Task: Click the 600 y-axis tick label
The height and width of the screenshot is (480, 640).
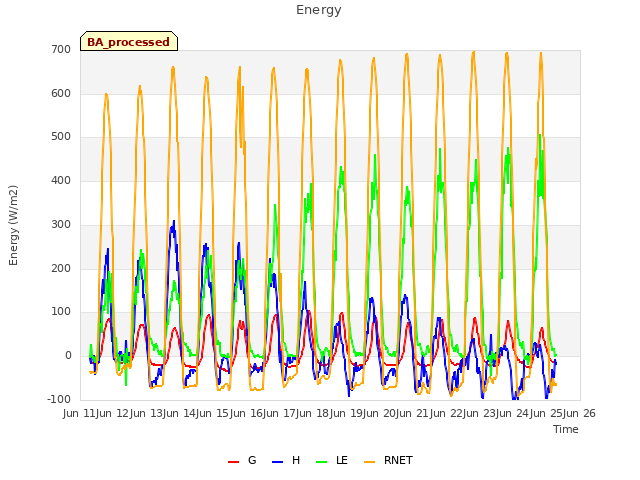Action: coord(61,93)
